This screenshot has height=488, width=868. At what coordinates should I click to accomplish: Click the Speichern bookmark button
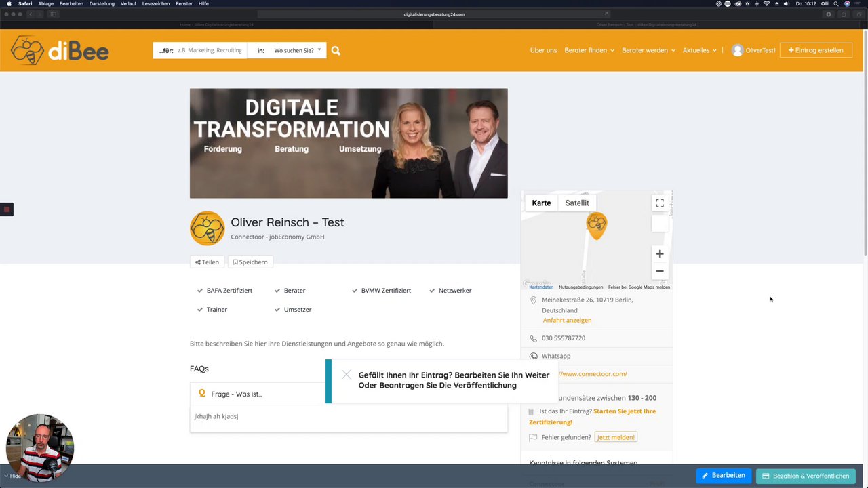point(250,262)
